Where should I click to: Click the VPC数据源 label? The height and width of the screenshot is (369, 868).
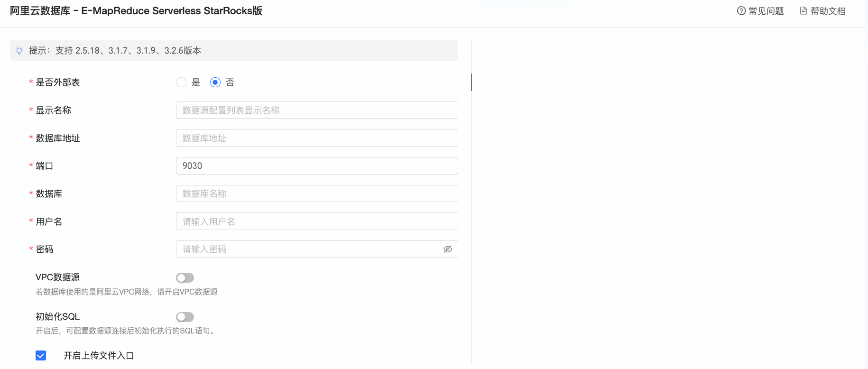click(57, 277)
